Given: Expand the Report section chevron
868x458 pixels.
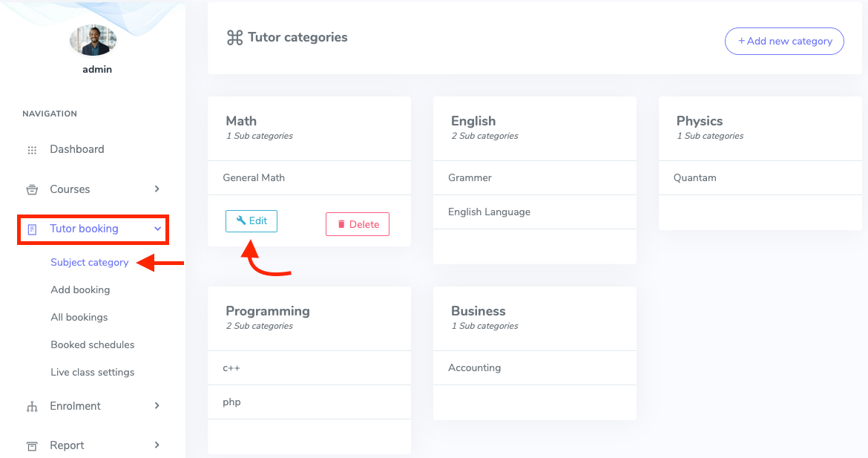Looking at the screenshot, I should click(x=157, y=445).
